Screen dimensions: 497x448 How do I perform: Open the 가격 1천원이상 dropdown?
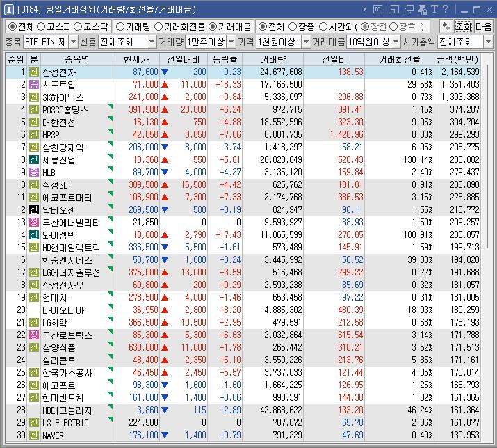click(x=306, y=42)
